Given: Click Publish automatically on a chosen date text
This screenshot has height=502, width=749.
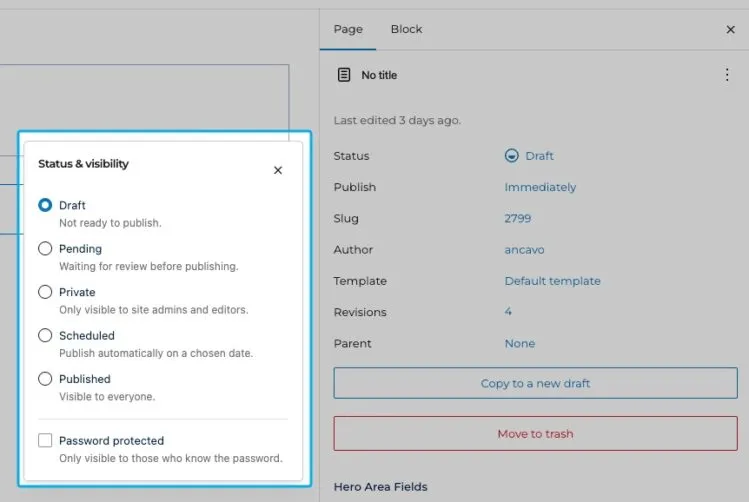Looking at the screenshot, I should (156, 353).
